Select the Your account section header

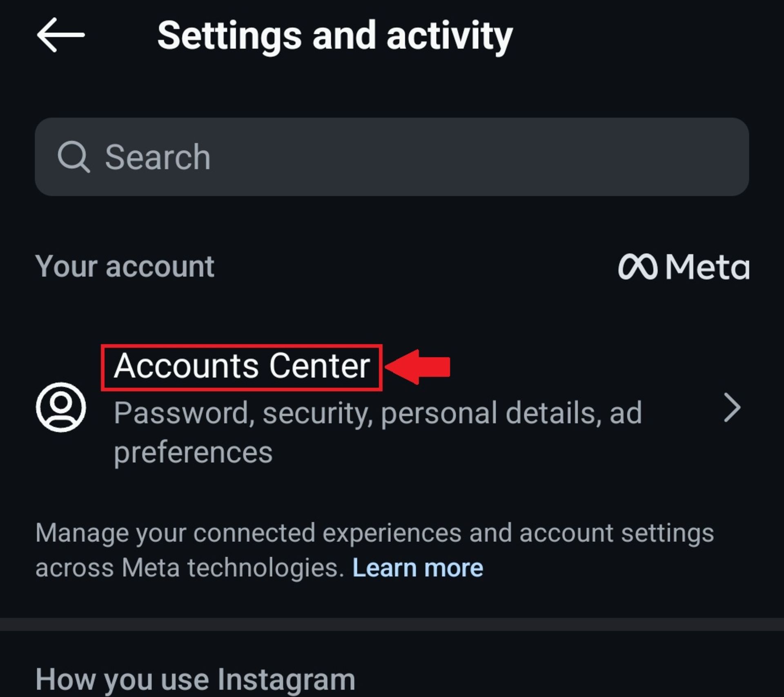tap(125, 267)
